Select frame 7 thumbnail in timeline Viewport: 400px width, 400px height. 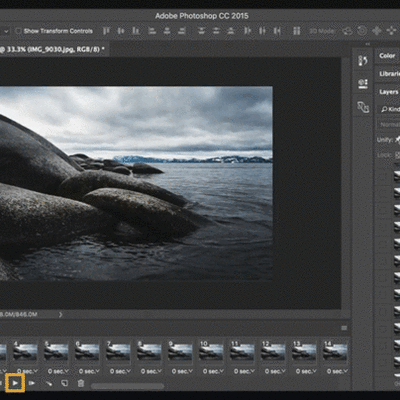(118, 352)
